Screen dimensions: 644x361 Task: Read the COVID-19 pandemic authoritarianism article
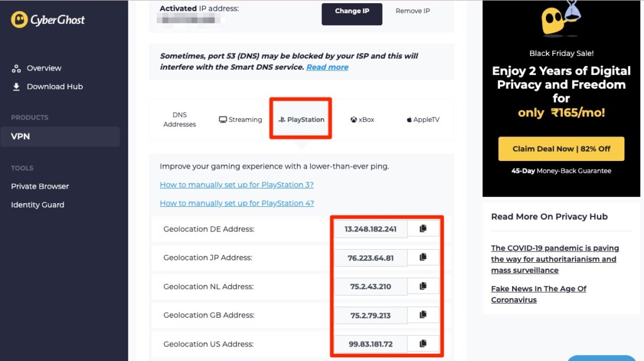click(555, 259)
